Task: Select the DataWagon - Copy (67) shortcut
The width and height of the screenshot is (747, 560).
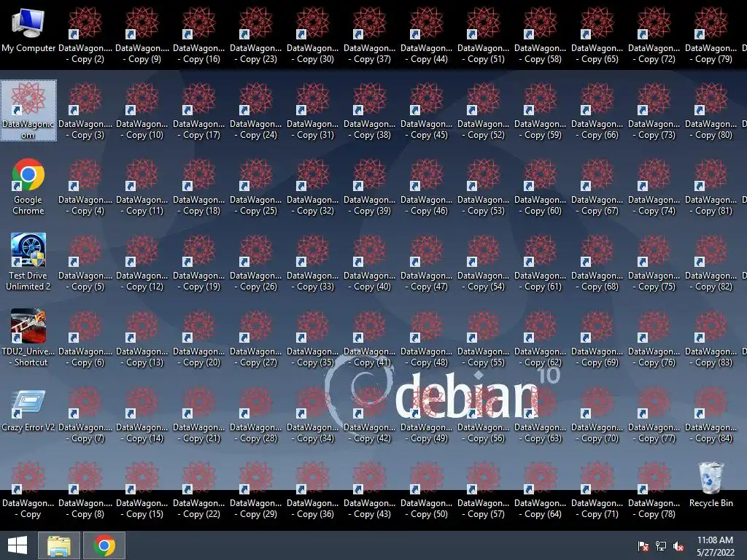Action: coord(597,187)
